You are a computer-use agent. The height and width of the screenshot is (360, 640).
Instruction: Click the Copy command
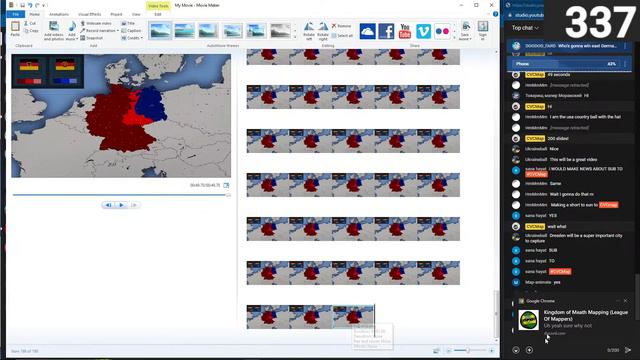31,31
